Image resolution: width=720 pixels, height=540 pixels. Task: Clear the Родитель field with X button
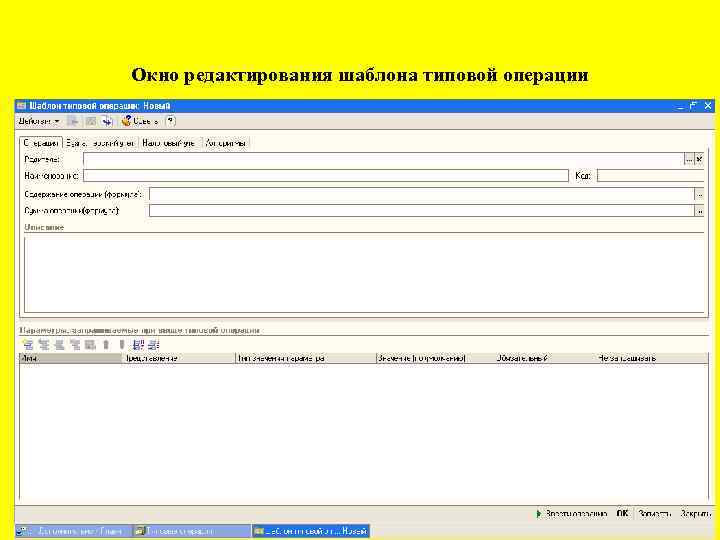point(699,159)
